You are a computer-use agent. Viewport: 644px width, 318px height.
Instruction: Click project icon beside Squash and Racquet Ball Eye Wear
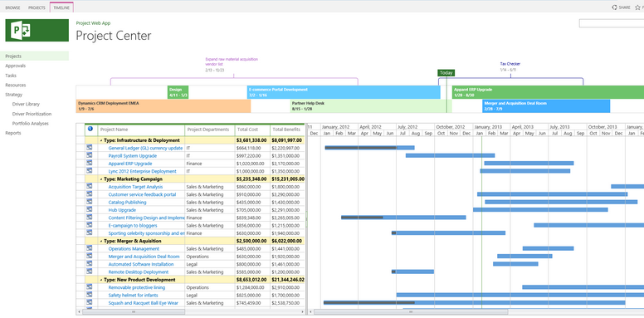(90, 303)
